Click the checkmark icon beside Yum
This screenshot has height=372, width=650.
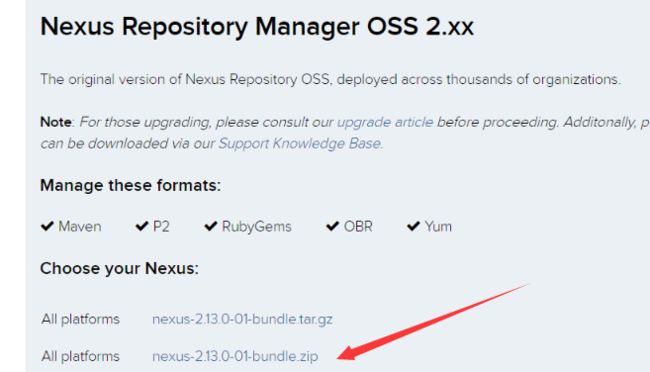coord(413,226)
